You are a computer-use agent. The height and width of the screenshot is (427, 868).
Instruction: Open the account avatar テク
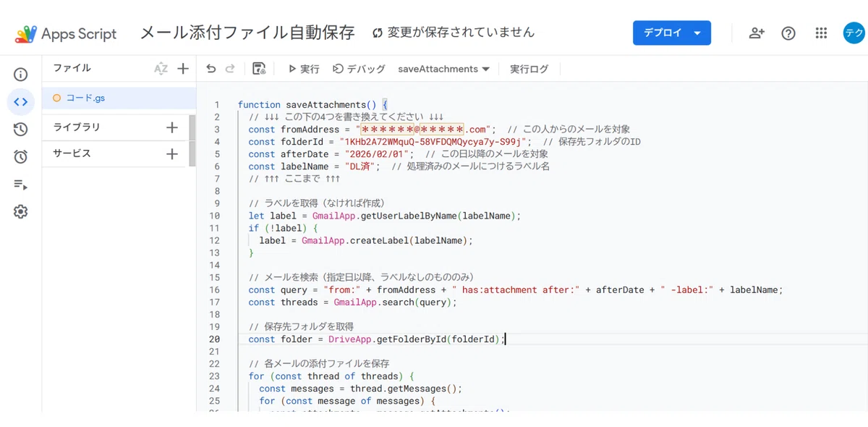point(854,33)
